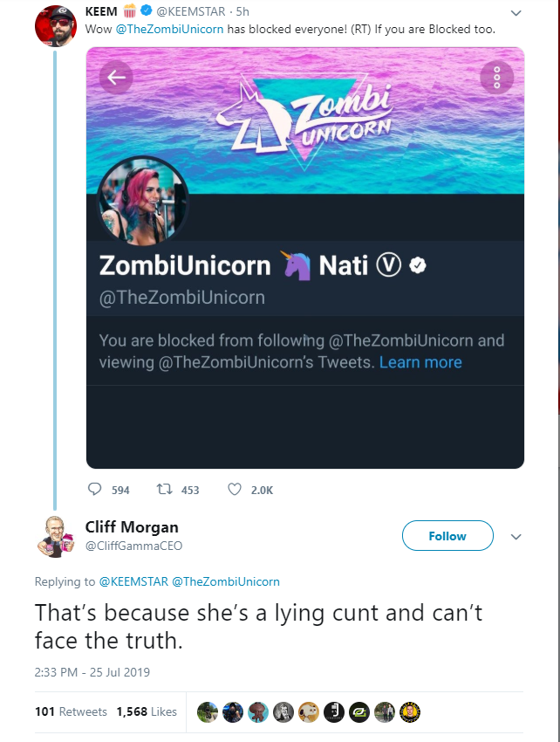Open the Learn more link
Viewport: 560px width, 742px height.
point(420,362)
